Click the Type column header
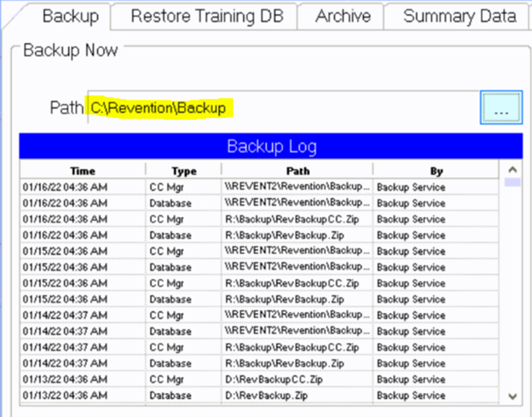Image resolution: width=532 pixels, height=417 pixels. [184, 171]
